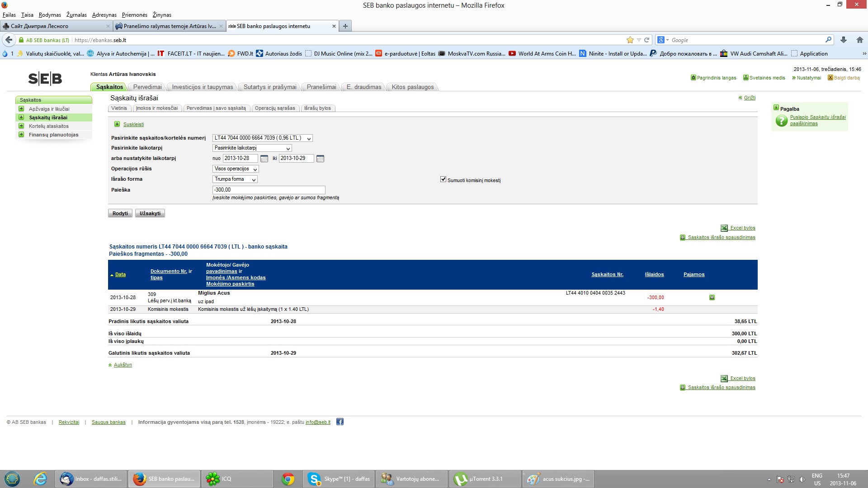
Task: Click the lower Excel bylos icon below the table
Action: pyautogui.click(x=724, y=379)
